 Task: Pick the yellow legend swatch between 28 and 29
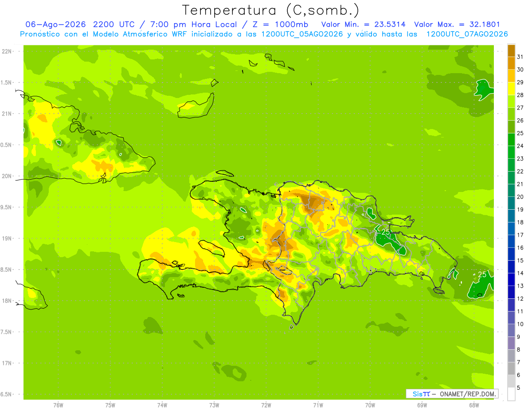coord(511,88)
